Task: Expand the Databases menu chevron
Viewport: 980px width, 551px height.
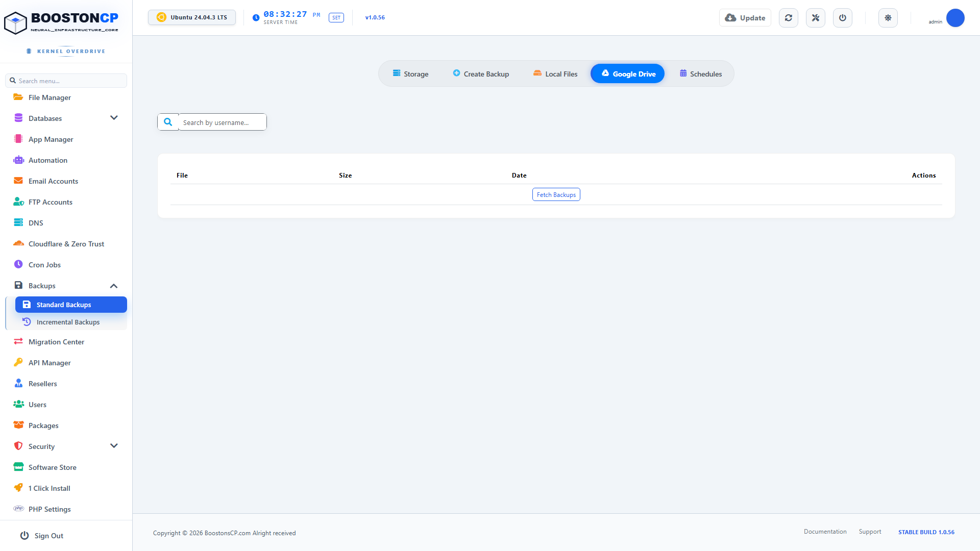Action: click(x=114, y=118)
